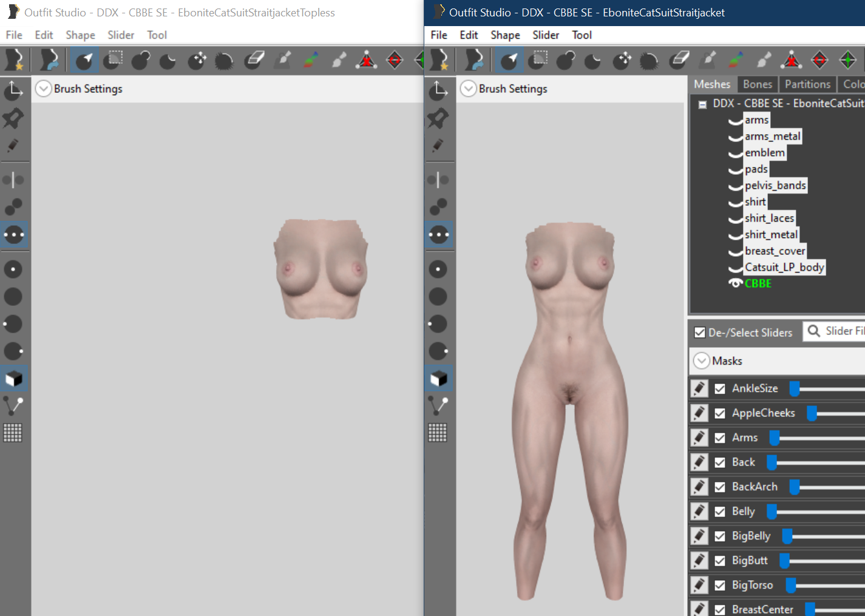Choose the Inflate brush in Topless window
865x616 pixels.
pos(141,60)
